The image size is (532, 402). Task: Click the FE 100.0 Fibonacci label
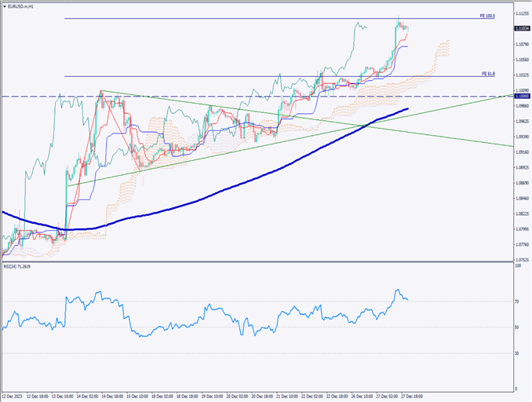click(x=487, y=16)
